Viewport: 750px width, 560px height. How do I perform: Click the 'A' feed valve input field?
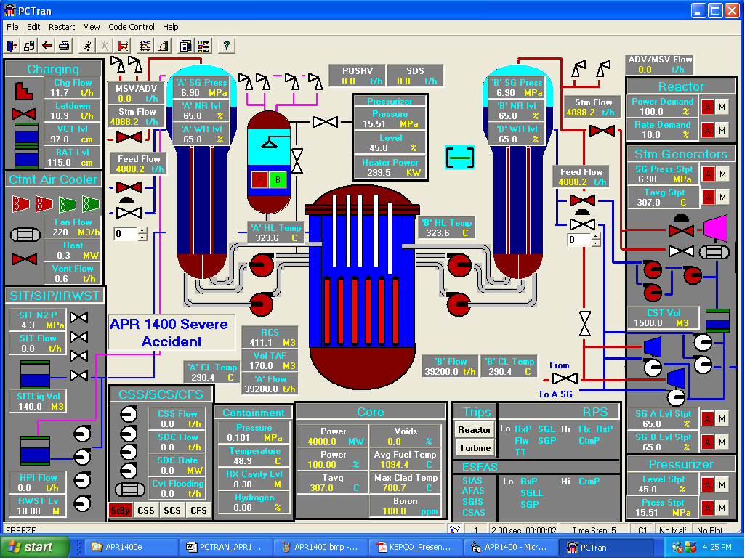(126, 234)
